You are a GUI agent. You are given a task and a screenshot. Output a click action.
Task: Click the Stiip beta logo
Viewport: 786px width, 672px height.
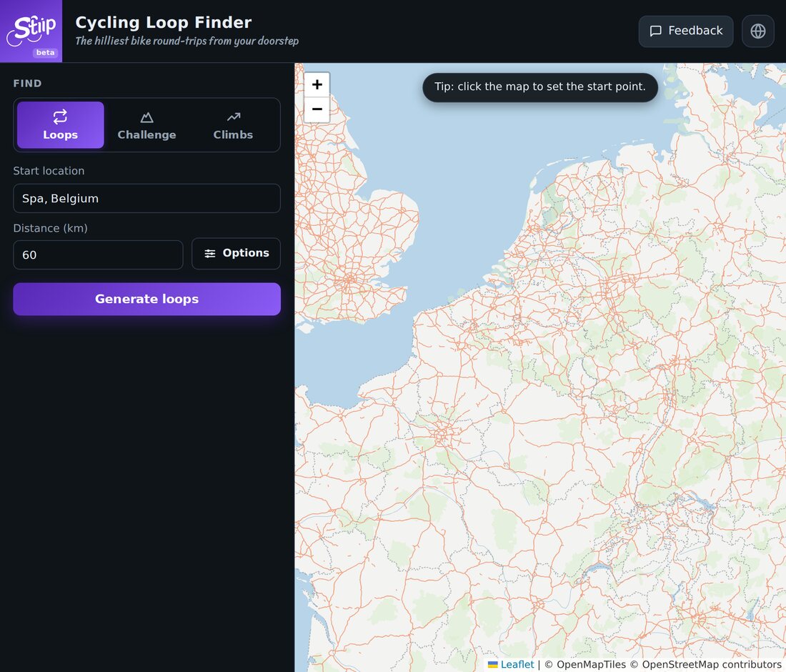(x=31, y=31)
